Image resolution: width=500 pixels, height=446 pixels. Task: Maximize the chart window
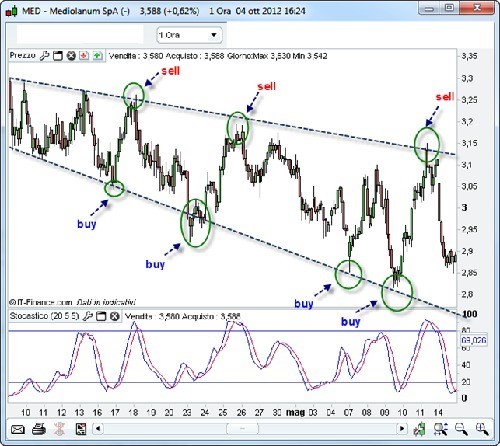point(449,8)
